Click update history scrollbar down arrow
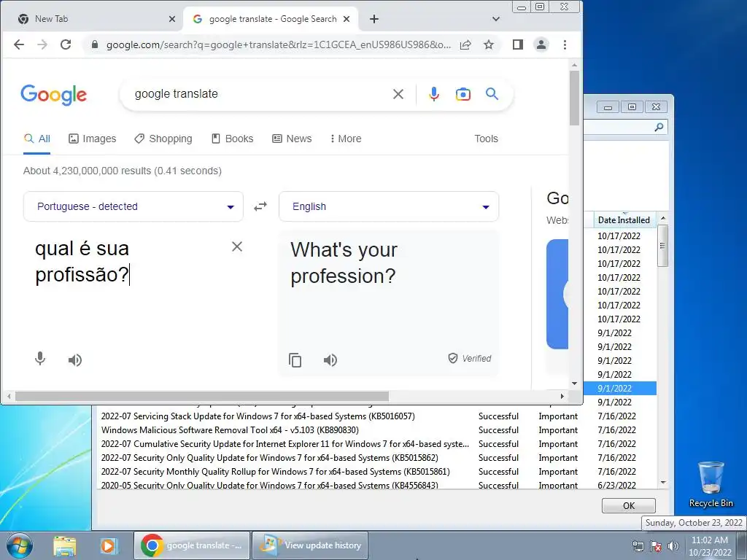 pyautogui.click(x=663, y=483)
